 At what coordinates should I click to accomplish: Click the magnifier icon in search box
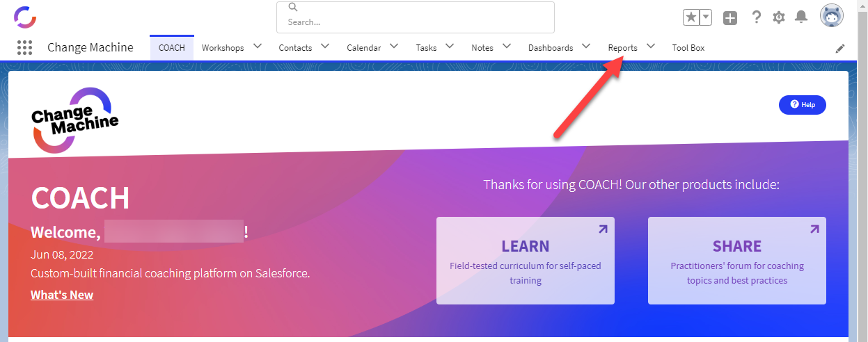pos(293,7)
